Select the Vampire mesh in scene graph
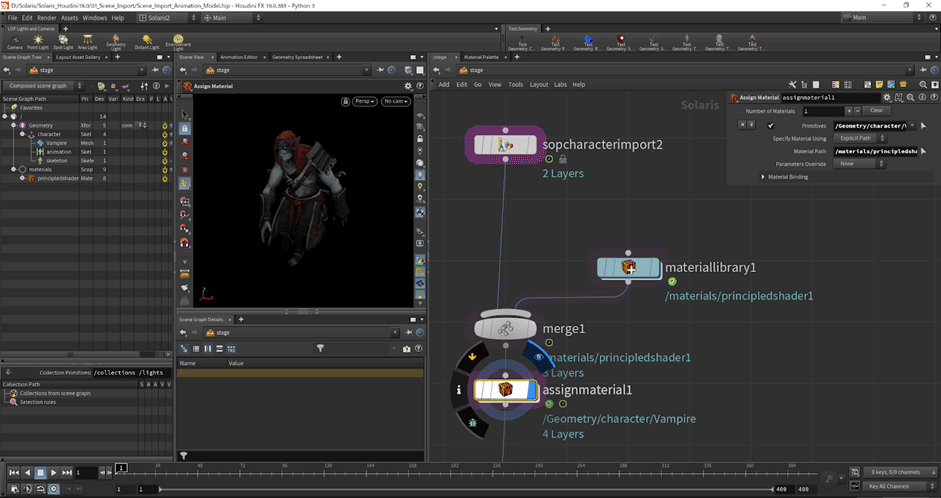Screen dimensions: 941x498 (x=55, y=143)
